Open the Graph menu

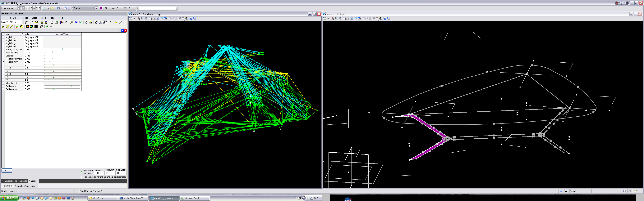[35, 18]
